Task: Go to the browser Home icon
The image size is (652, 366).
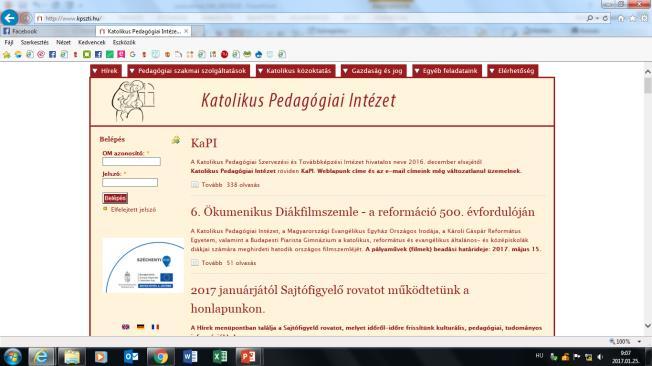Action: (621, 18)
